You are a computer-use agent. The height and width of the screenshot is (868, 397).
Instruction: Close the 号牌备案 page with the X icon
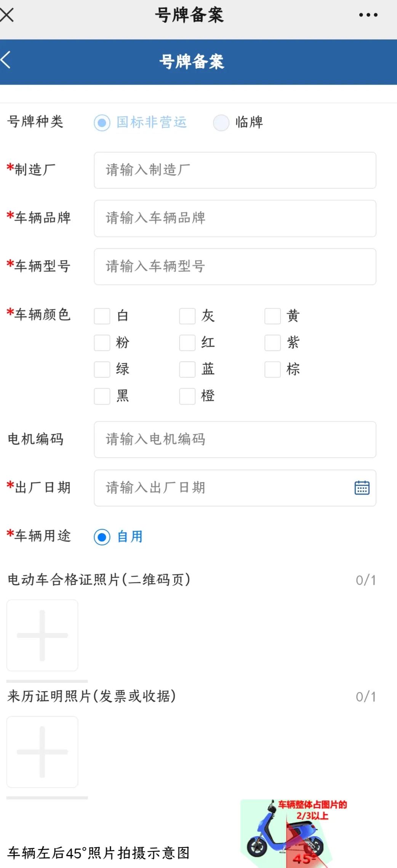click(7, 14)
